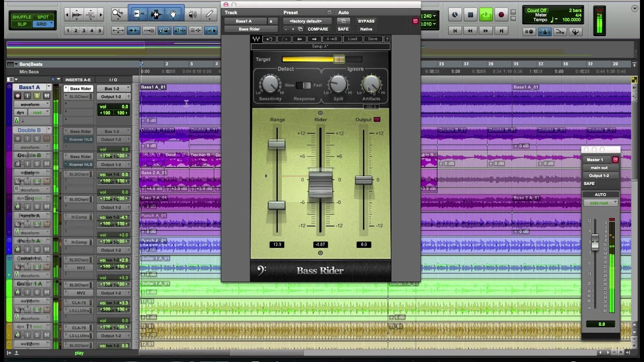Image resolution: width=644 pixels, height=362 pixels.
Task: Select the Grabber hand tool
Action: [x=173, y=15]
